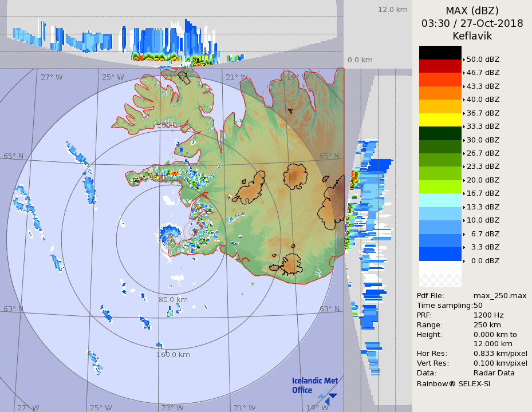Select the Keflavik station name
Image resolution: width=532 pixels, height=412 pixels.
[x=472, y=36]
